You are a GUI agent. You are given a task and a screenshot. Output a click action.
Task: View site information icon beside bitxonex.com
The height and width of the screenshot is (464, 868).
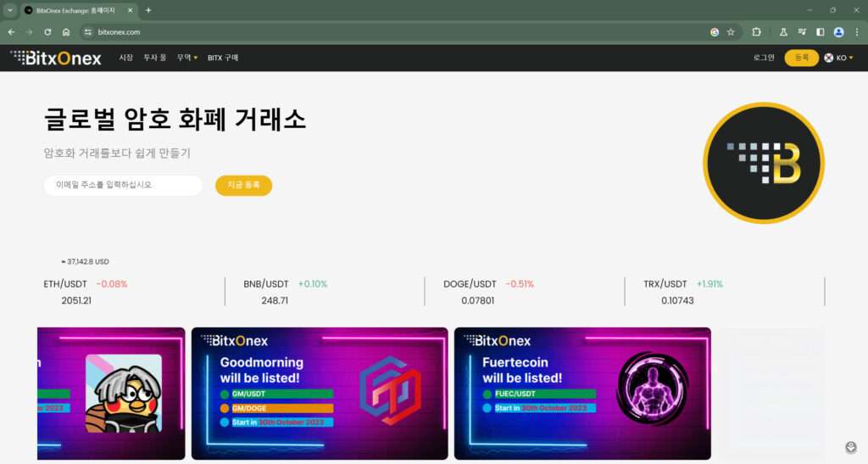(88, 32)
